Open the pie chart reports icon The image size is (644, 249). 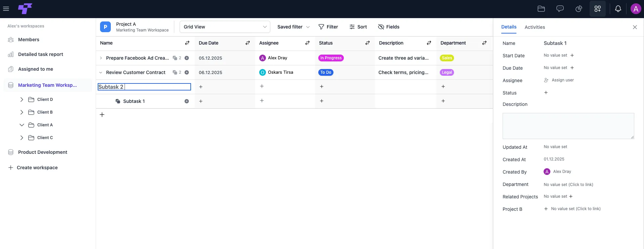pyautogui.click(x=579, y=9)
